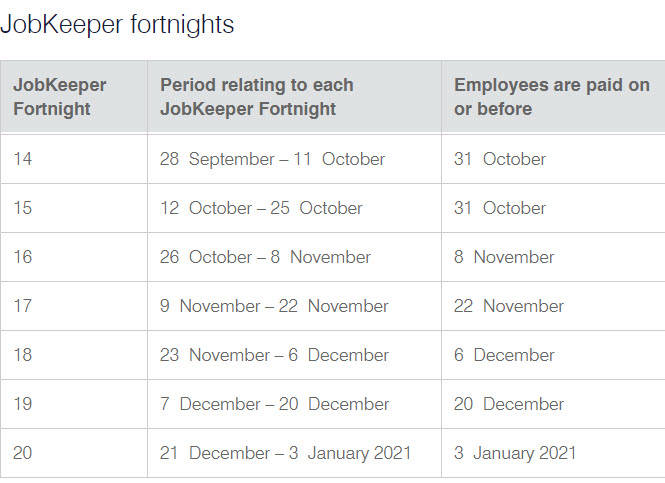665x483 pixels.
Task: Click the JobKeeper fortnights heading
Action: [x=117, y=25]
